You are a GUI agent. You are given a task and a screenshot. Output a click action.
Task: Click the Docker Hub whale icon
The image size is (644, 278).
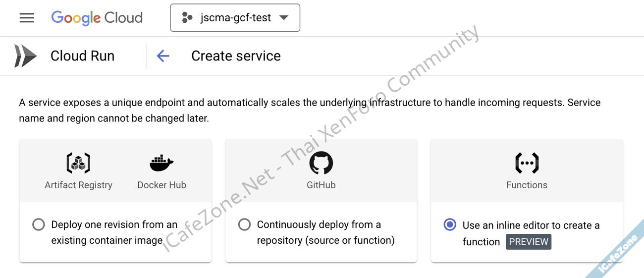tap(161, 163)
